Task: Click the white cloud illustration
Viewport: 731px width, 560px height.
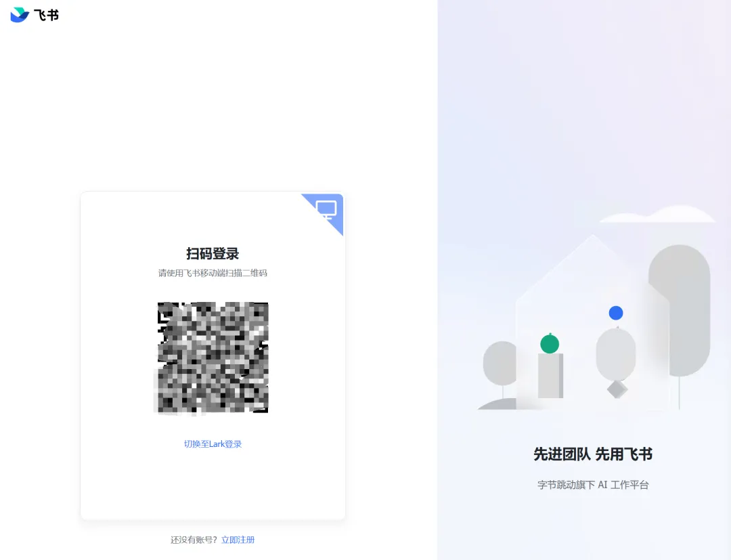Action: pos(658,215)
